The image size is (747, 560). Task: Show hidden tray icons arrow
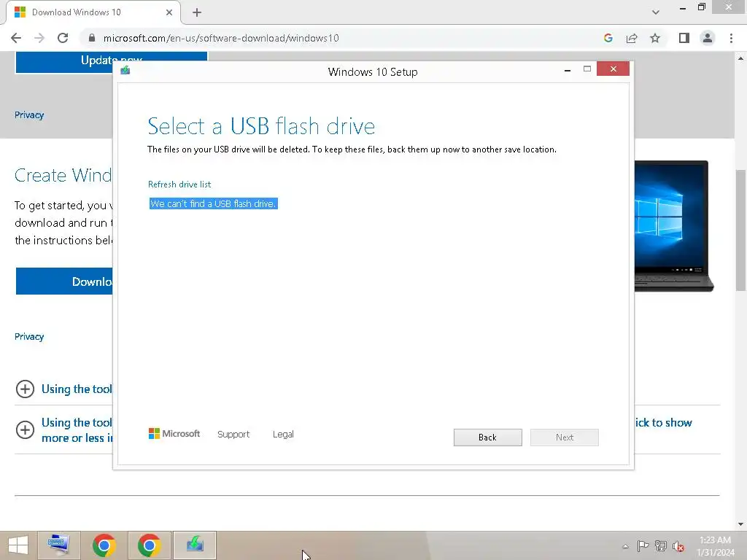pyautogui.click(x=625, y=546)
